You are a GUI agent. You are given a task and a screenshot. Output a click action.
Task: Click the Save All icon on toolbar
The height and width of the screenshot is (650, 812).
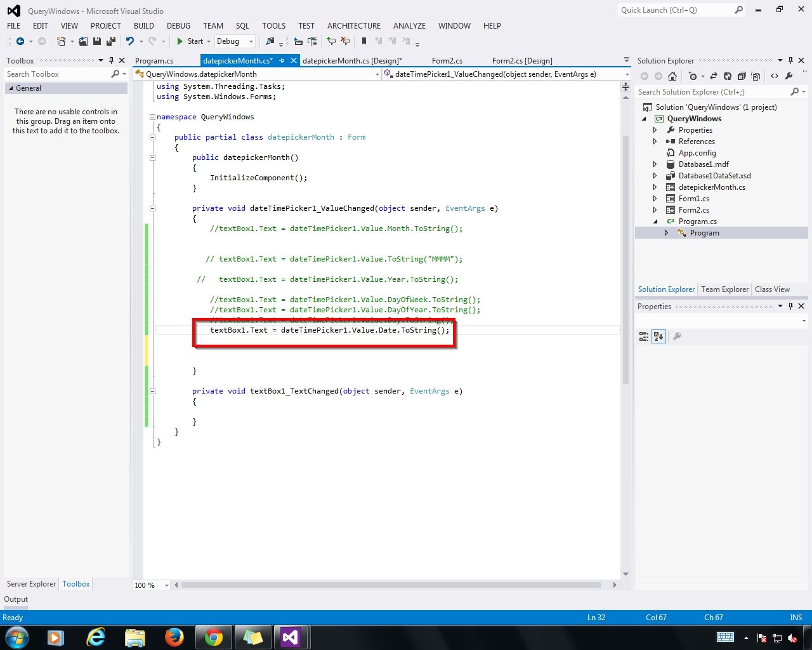tap(110, 41)
